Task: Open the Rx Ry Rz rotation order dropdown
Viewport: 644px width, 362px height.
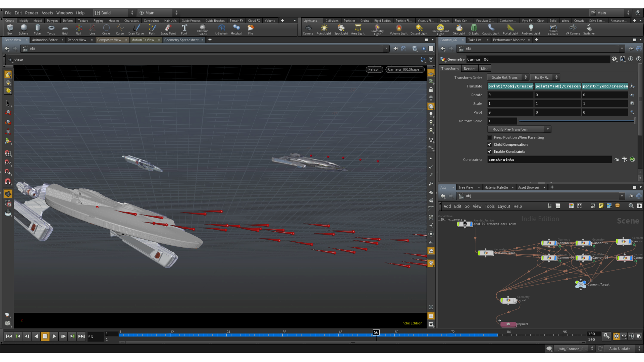Action: point(545,77)
